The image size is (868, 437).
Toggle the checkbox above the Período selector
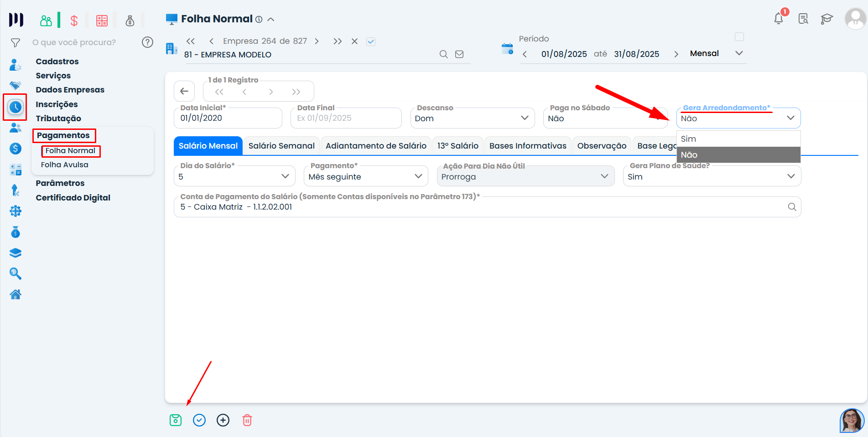[x=739, y=37]
